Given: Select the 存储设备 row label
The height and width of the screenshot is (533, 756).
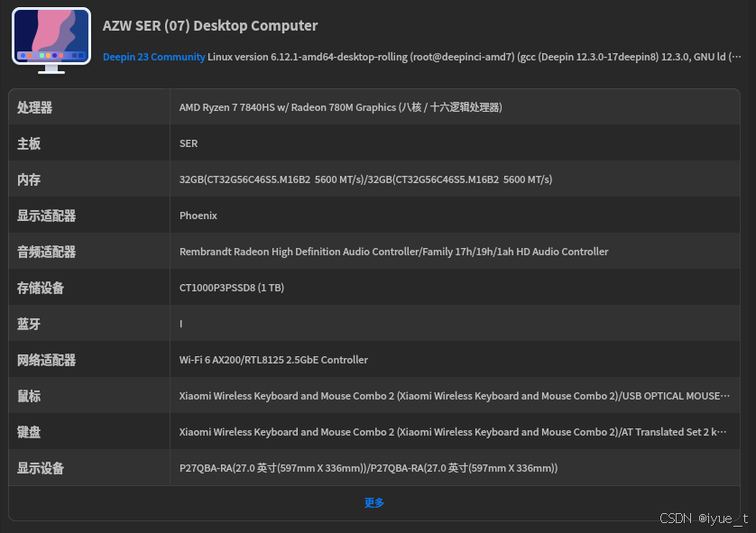Looking at the screenshot, I should [41, 289].
